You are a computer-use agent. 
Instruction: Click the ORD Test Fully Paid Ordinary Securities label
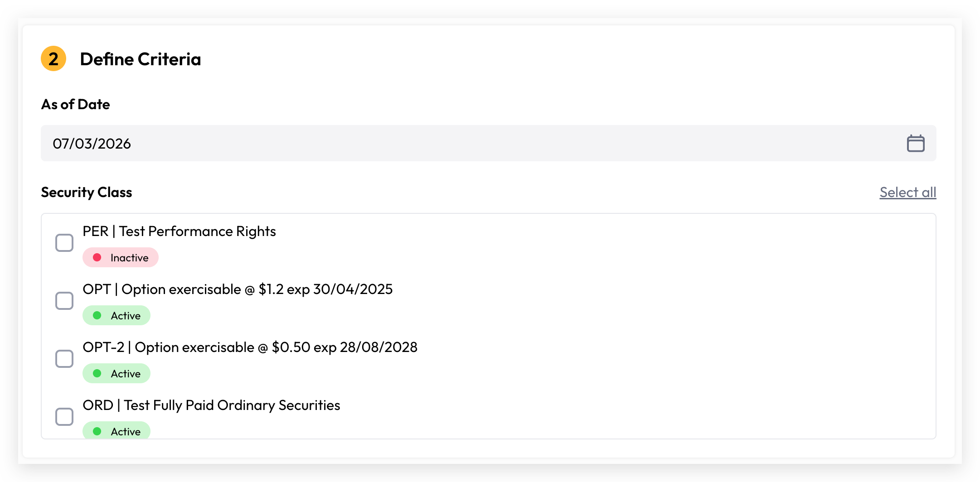click(x=211, y=405)
